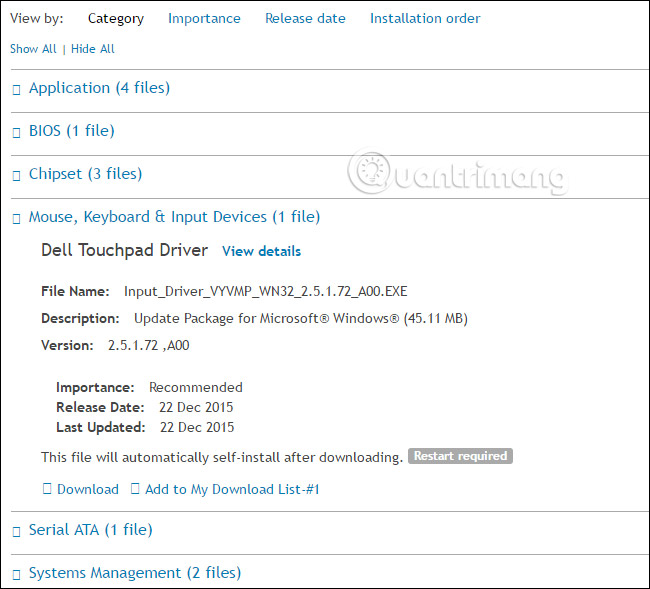650x589 pixels.
Task: Expand the Chipset (3 files) section
Action: pyautogui.click(x=85, y=174)
